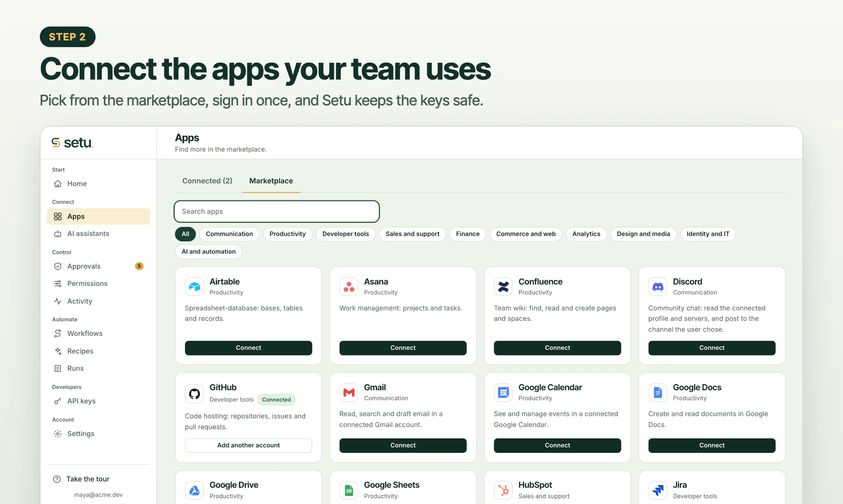Open Workflows in sidebar

pyautogui.click(x=98, y=334)
